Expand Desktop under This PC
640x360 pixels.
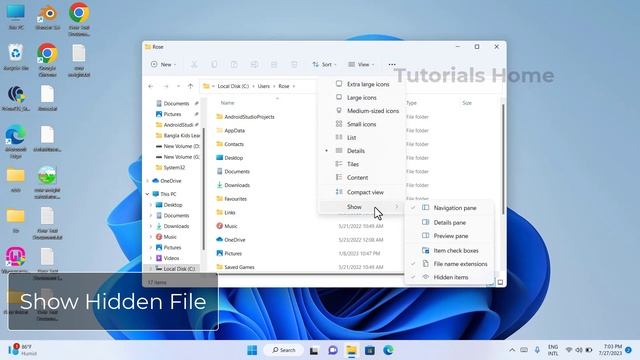pyautogui.click(x=151, y=205)
